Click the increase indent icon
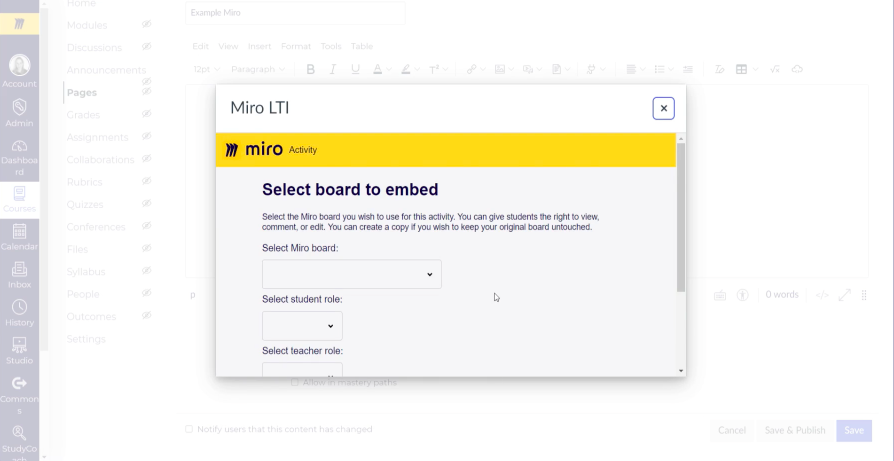 pyautogui.click(x=688, y=70)
